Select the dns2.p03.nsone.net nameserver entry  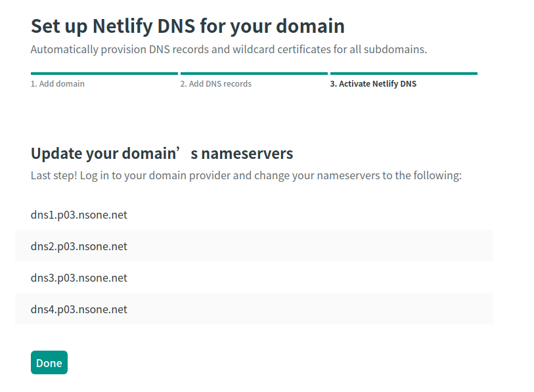coord(78,246)
